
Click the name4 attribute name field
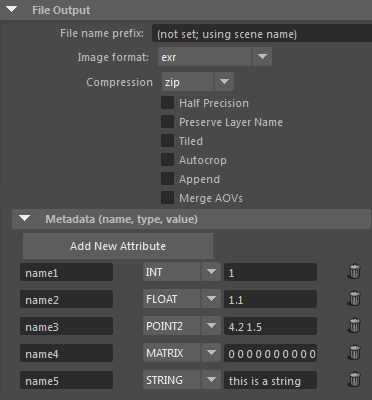pyautogui.click(x=66, y=353)
